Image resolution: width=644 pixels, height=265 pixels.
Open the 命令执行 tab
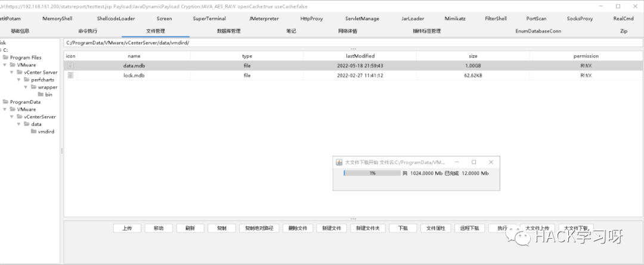coord(88,31)
